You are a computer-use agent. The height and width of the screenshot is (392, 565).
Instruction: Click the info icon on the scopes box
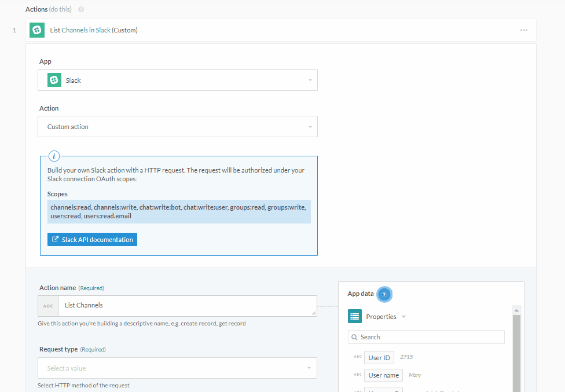click(x=54, y=156)
